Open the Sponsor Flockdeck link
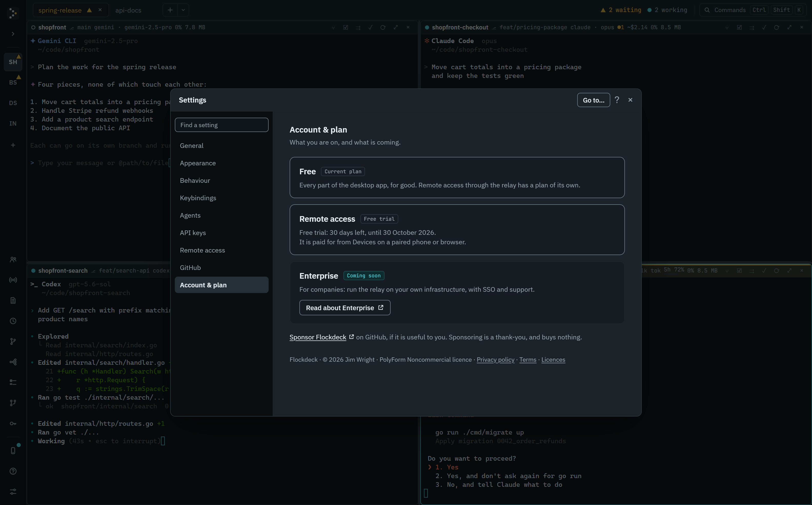The width and height of the screenshot is (812, 505). (318, 337)
